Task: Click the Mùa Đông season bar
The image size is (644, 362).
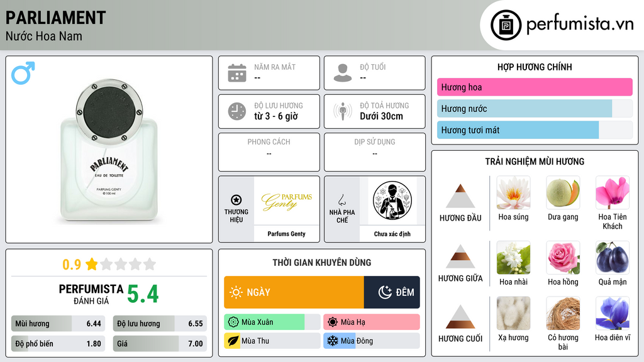Action: pos(372,341)
